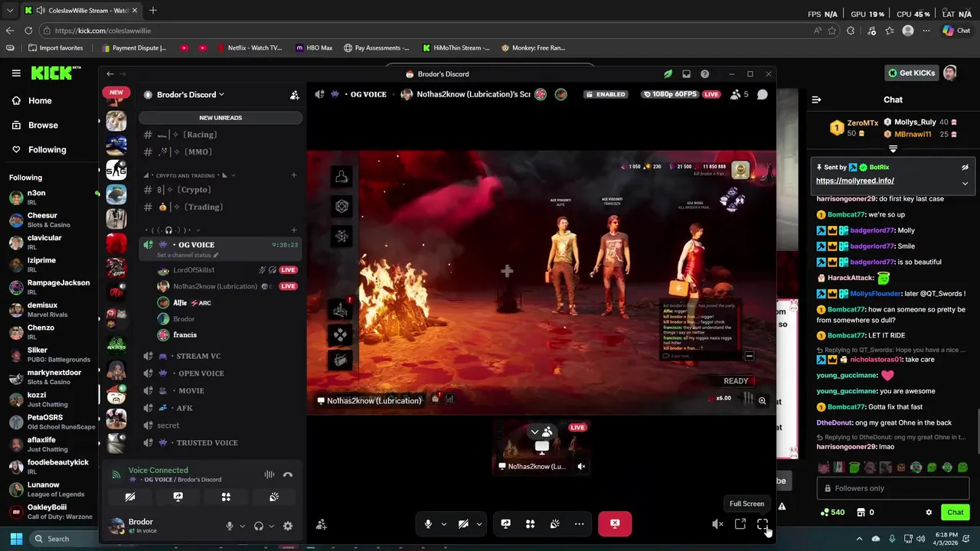Open the Racing text channel

220,135
